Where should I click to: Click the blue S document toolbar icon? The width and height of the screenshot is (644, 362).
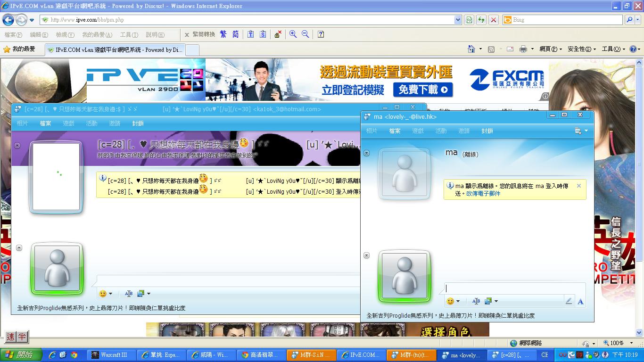coord(263,34)
